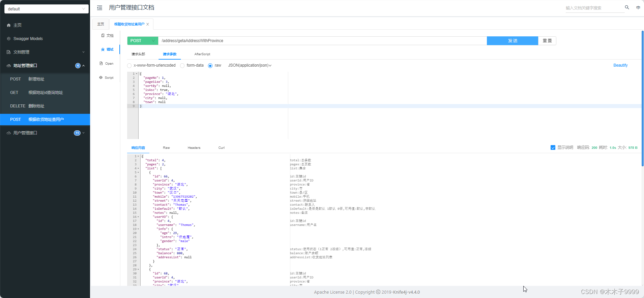
Task: Click the 文档 document icon
Action: (103, 35)
